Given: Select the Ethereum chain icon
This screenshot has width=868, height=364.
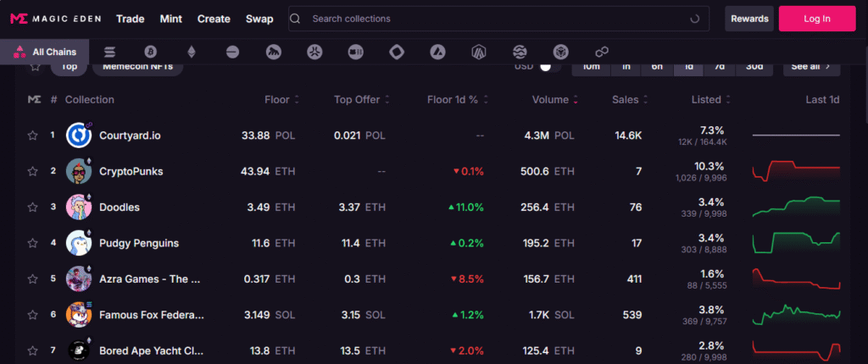Looking at the screenshot, I should (x=192, y=52).
